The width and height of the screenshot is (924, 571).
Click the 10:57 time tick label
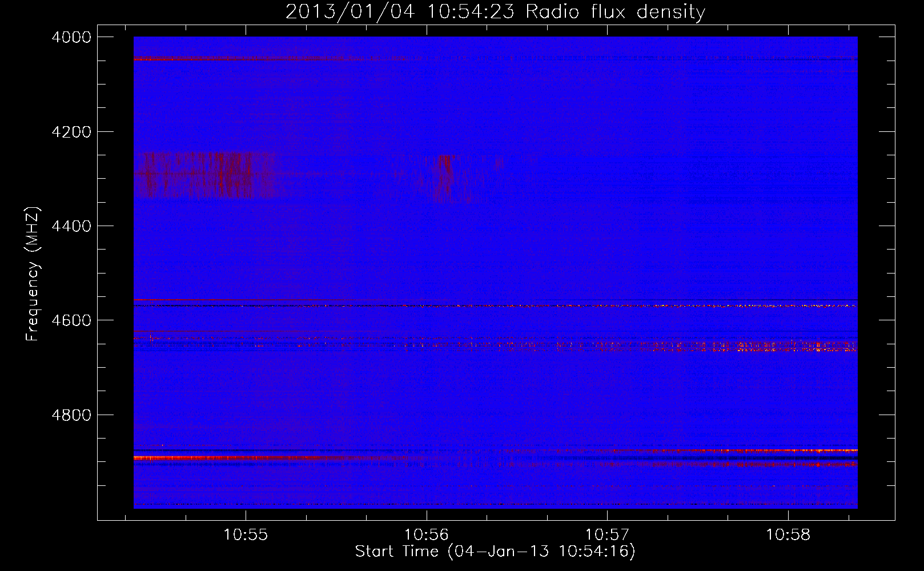tap(607, 535)
